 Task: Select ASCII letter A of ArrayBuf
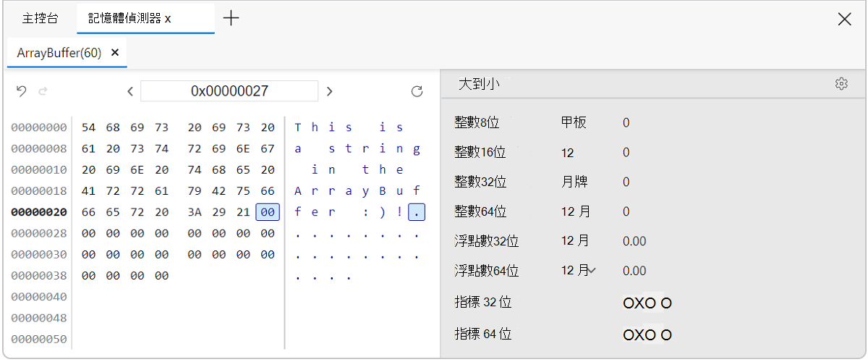[298, 191]
